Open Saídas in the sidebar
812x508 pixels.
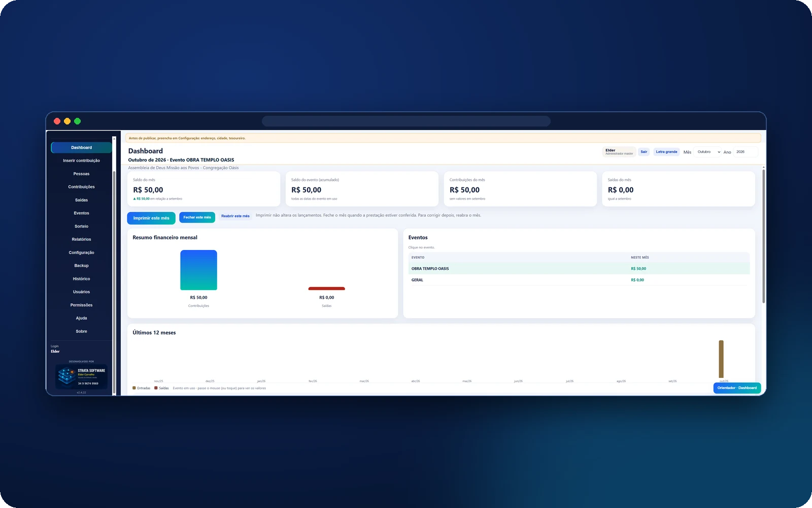pos(81,200)
